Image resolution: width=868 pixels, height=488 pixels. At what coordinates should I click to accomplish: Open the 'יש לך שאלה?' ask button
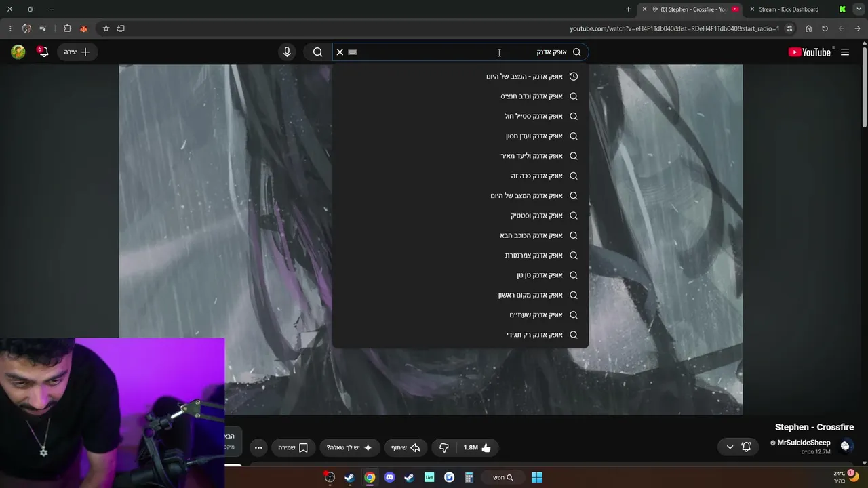point(349,447)
